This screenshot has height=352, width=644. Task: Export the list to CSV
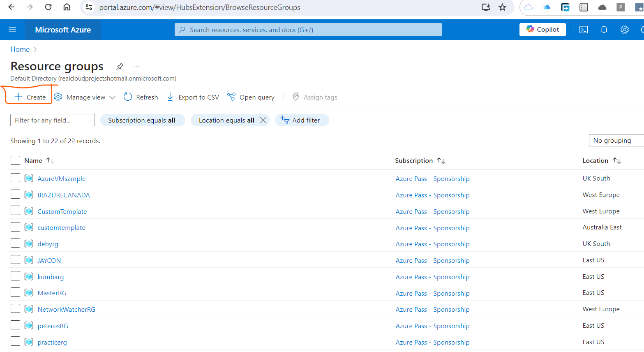coord(193,97)
